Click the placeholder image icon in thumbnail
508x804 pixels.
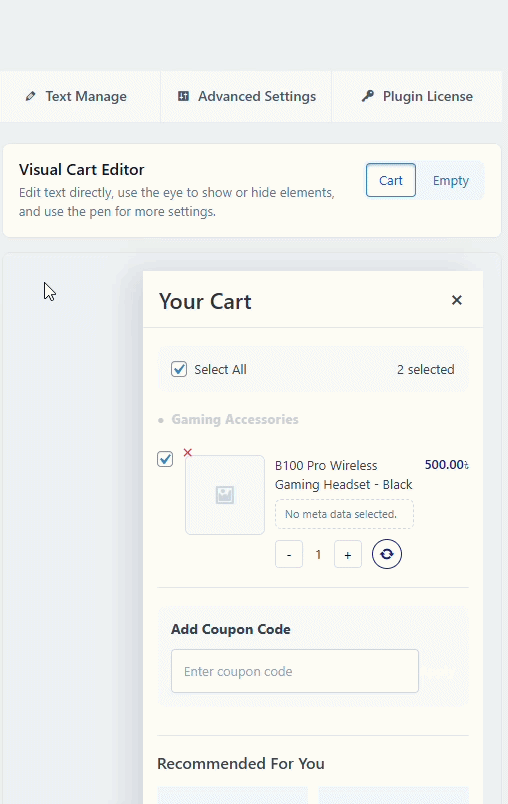225,495
